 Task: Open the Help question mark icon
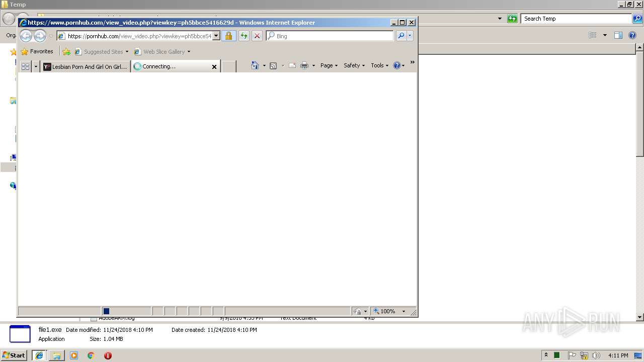tap(396, 65)
